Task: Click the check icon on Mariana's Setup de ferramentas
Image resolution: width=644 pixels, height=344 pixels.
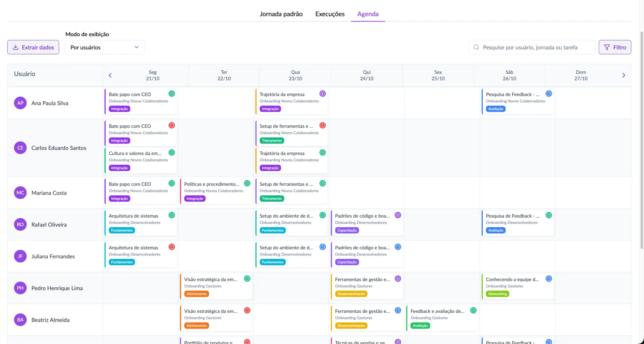Action: [x=323, y=183]
